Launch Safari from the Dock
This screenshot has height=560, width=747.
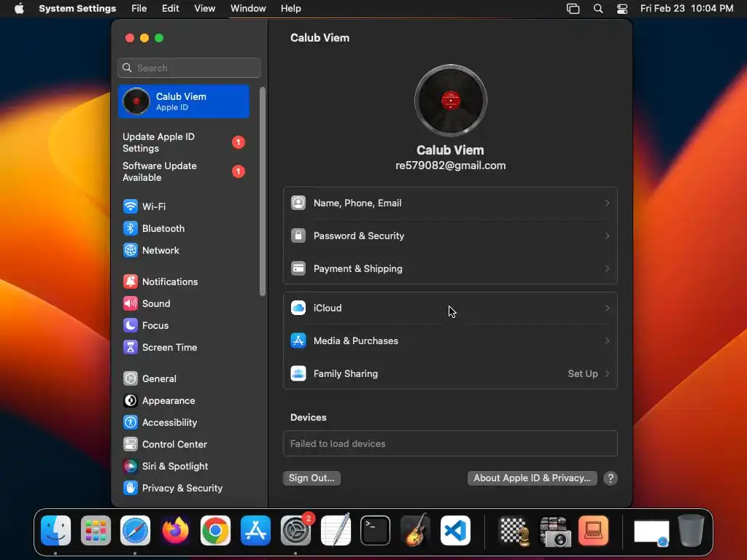click(x=135, y=531)
